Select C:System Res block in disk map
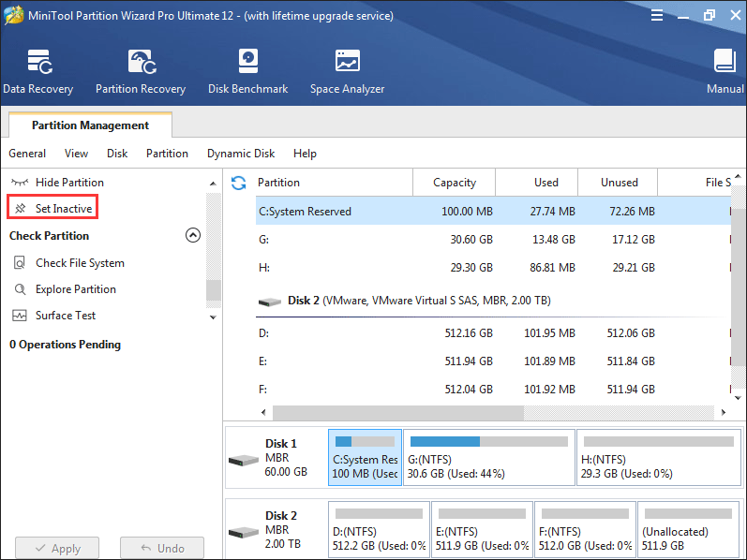Image resolution: width=747 pixels, height=560 pixels. (365, 457)
